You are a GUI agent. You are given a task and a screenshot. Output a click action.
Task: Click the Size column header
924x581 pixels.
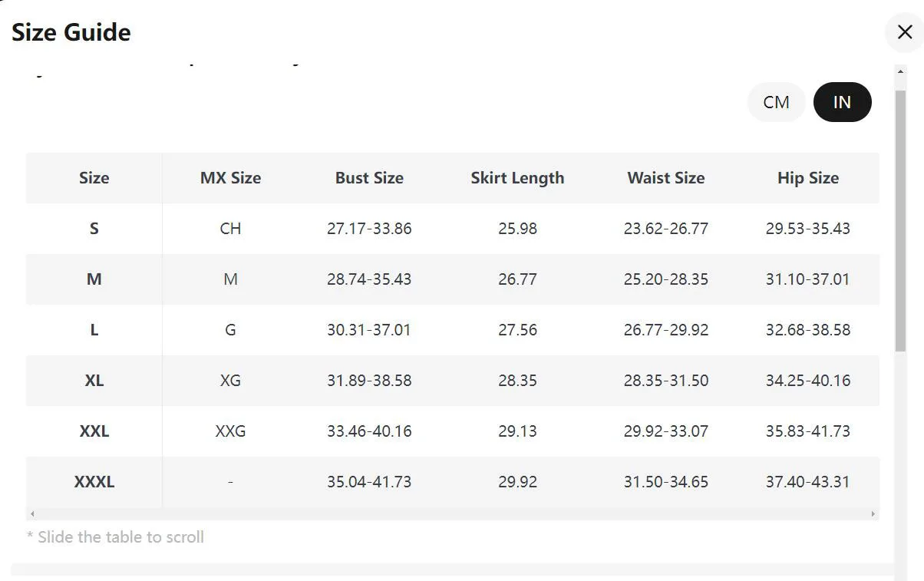94,178
